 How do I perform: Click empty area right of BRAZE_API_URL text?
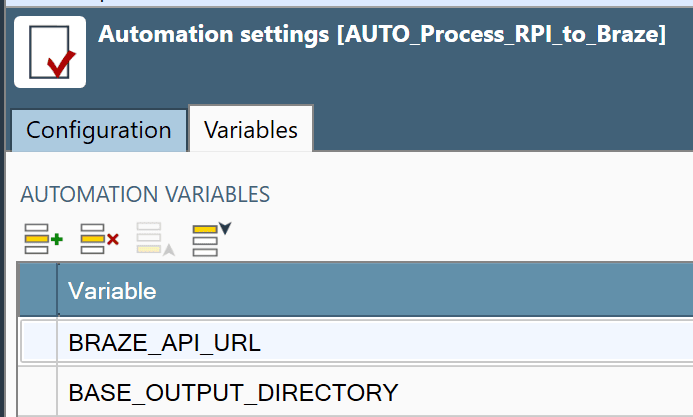[x=480, y=343]
